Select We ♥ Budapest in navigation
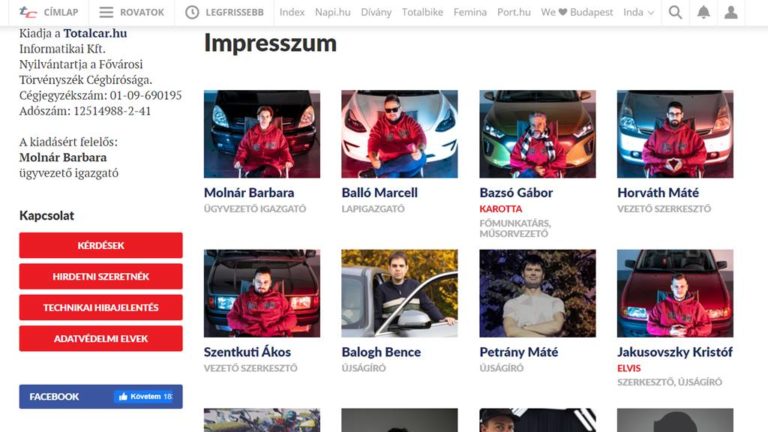The height and width of the screenshot is (432, 768). 576,12
